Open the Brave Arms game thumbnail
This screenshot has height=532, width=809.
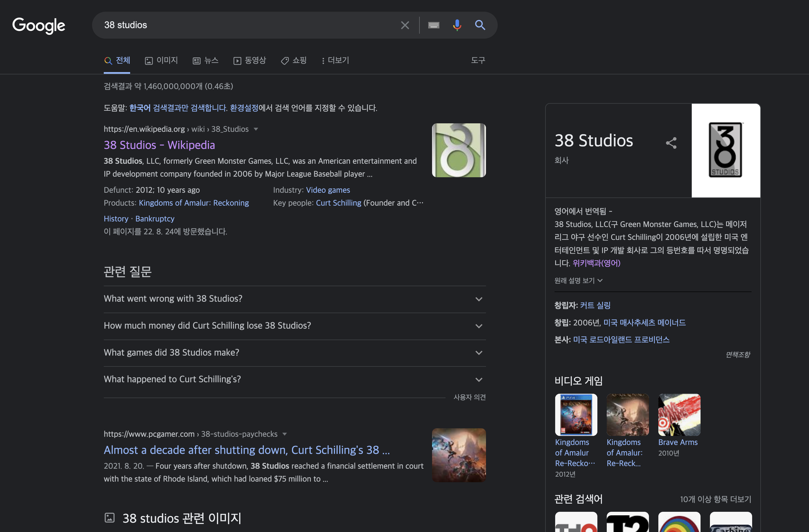679,415
